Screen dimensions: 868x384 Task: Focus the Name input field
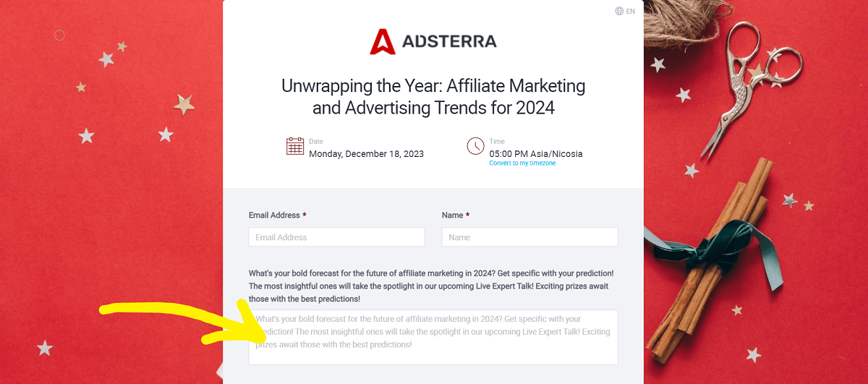[x=529, y=237]
